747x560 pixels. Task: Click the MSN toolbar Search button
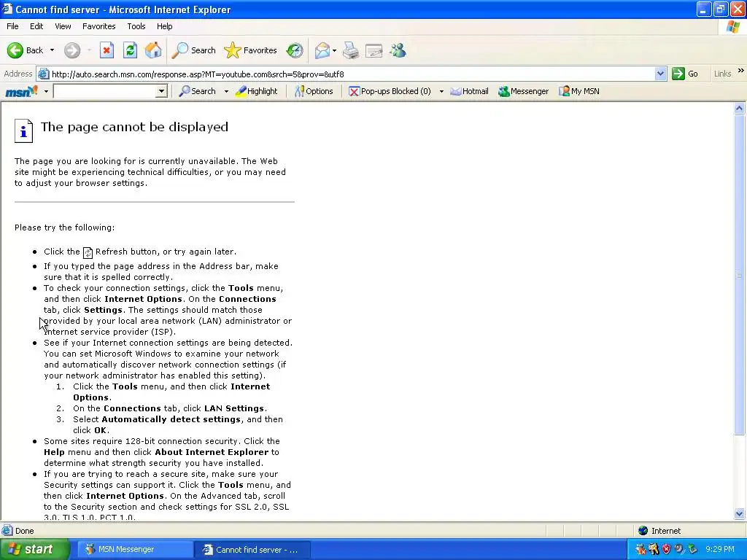click(197, 91)
